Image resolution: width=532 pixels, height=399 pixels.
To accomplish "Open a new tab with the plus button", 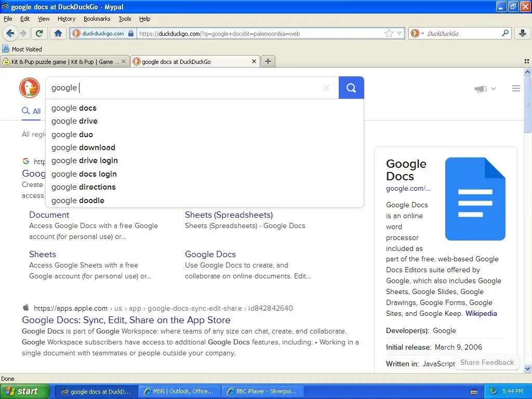I will (x=268, y=61).
